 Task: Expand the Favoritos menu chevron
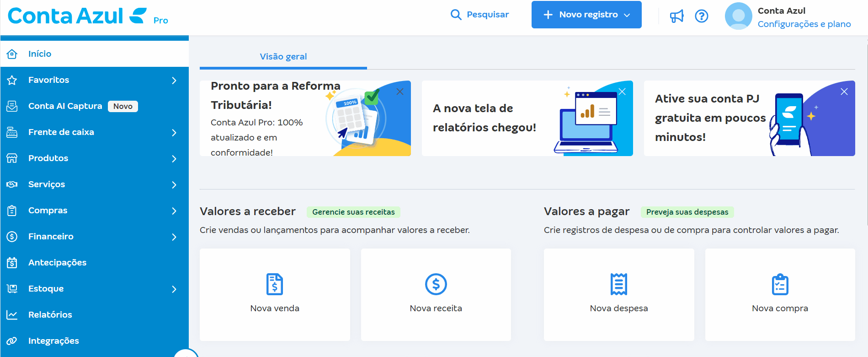174,81
